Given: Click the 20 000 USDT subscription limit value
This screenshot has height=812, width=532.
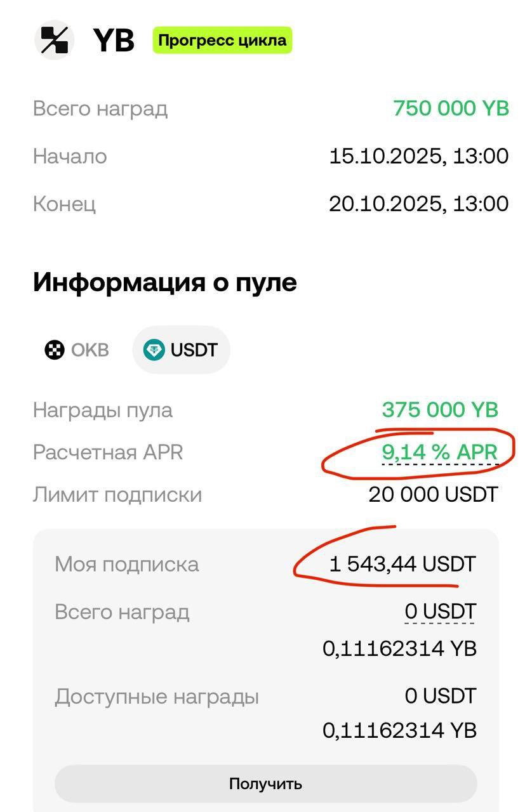Looking at the screenshot, I should pos(434,494).
